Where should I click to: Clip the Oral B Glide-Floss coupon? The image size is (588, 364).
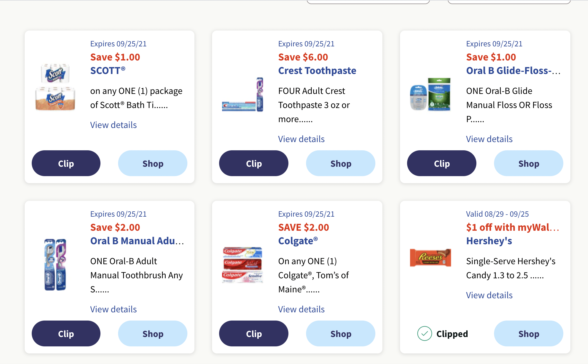(441, 163)
